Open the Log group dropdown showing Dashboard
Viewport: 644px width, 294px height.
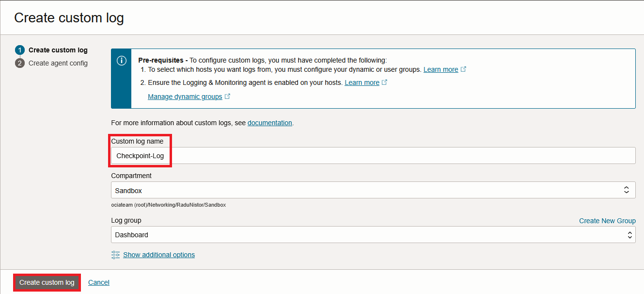(373, 235)
